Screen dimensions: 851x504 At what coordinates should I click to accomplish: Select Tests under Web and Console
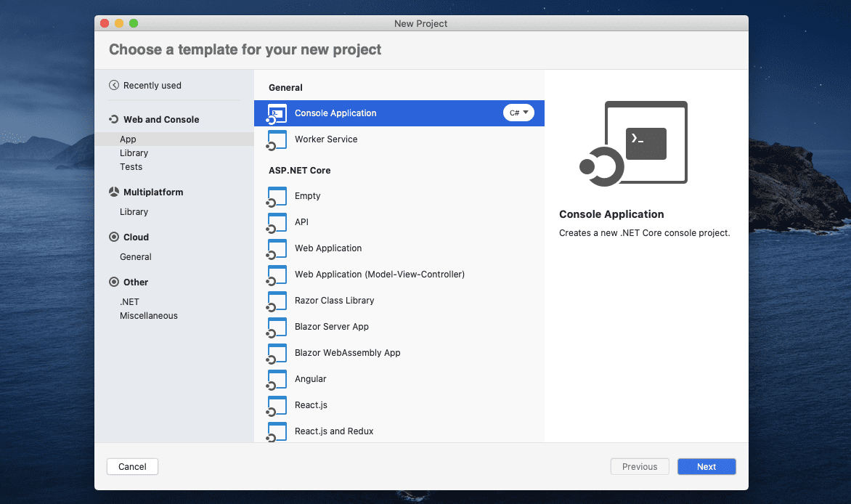131,167
